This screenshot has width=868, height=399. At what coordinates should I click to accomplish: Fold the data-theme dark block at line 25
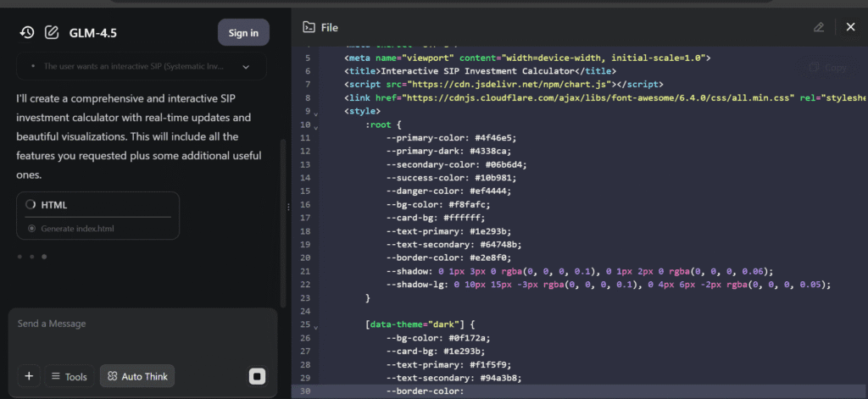click(315, 326)
